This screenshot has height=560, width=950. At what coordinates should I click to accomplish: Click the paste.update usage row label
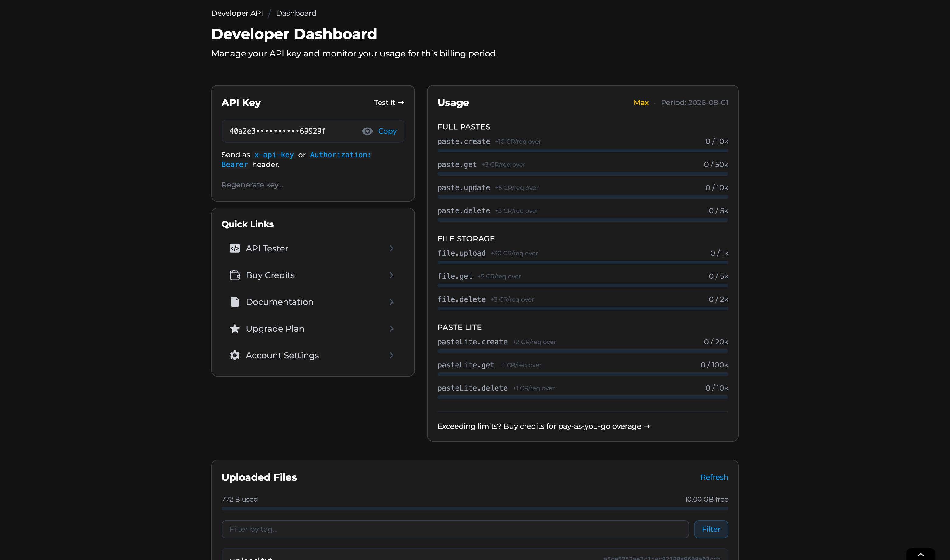[463, 188]
